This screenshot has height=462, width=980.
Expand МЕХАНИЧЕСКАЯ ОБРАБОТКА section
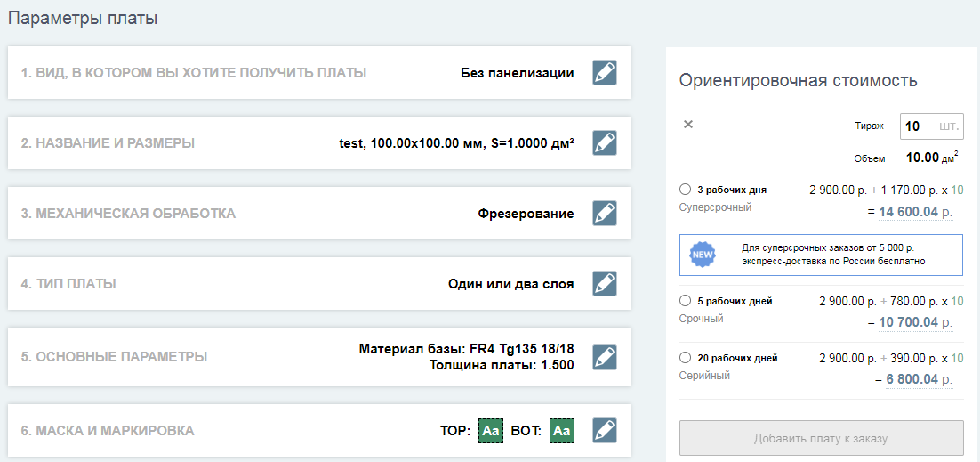click(128, 214)
